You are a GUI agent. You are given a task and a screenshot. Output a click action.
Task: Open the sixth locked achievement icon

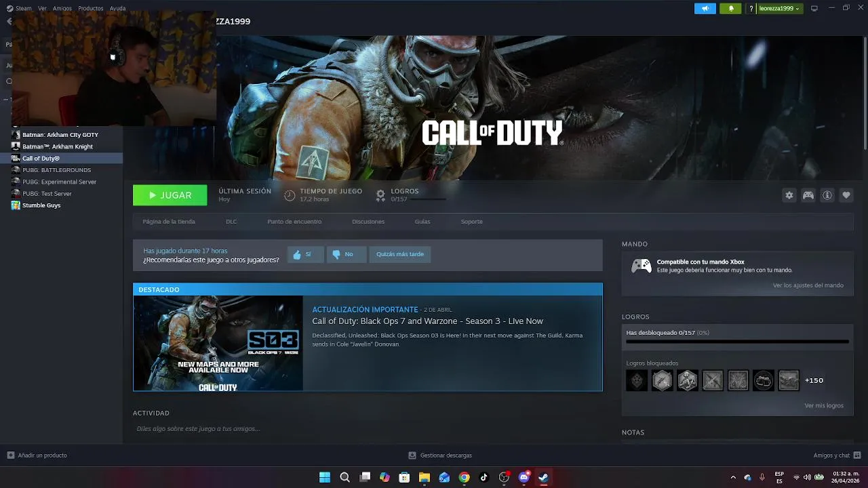tap(764, 381)
